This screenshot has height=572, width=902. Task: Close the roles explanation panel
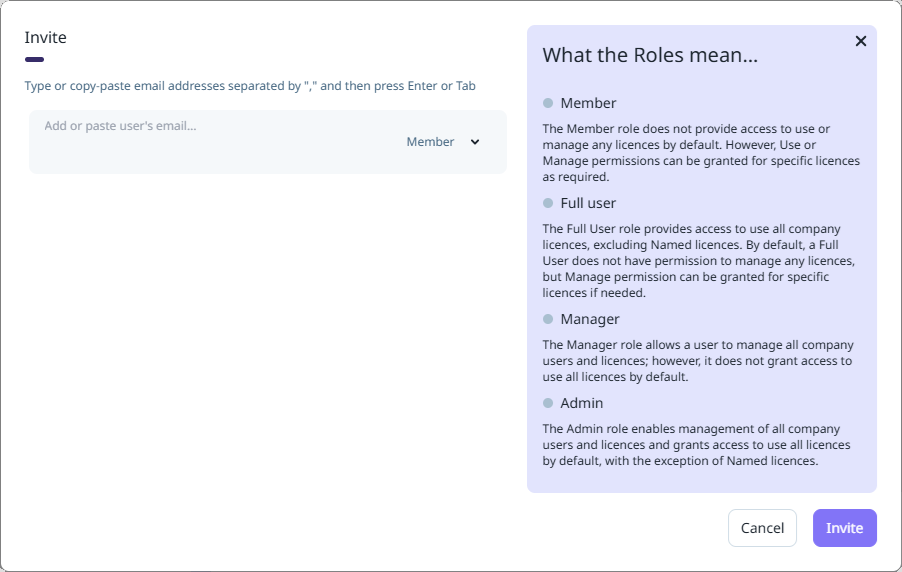coord(860,41)
